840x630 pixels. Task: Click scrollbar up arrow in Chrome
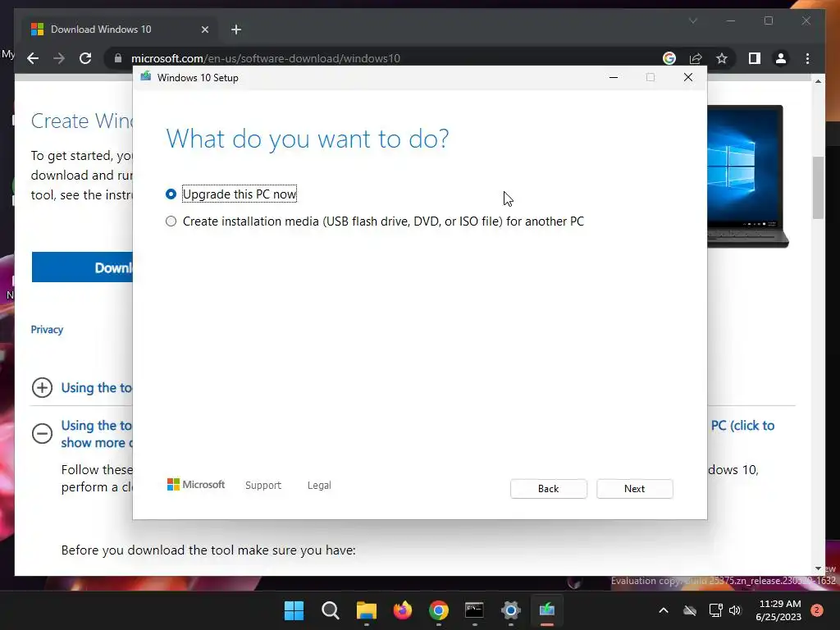(x=818, y=81)
